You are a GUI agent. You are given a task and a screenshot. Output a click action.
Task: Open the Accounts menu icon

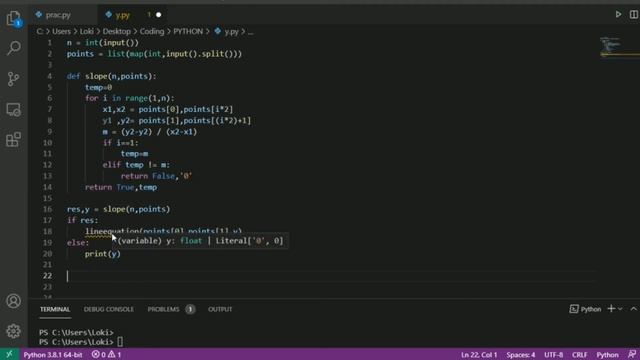[x=13, y=301]
